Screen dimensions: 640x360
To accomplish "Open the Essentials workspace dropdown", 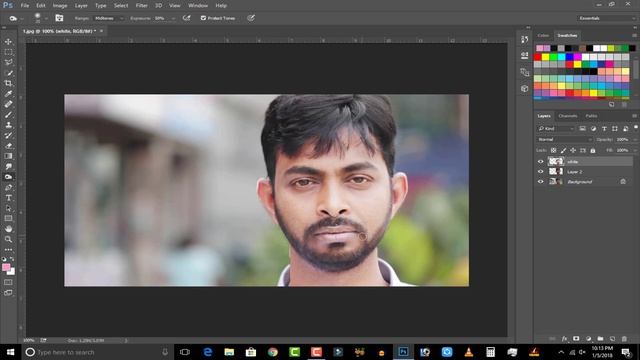I will [x=607, y=18].
